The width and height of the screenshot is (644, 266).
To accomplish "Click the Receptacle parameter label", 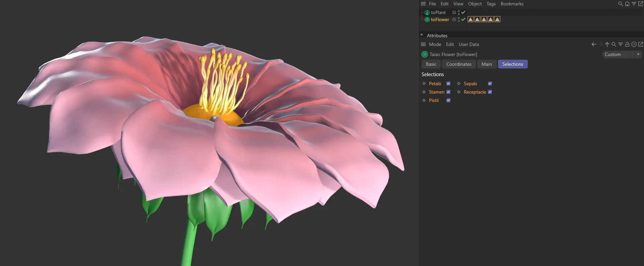I will coord(475,92).
